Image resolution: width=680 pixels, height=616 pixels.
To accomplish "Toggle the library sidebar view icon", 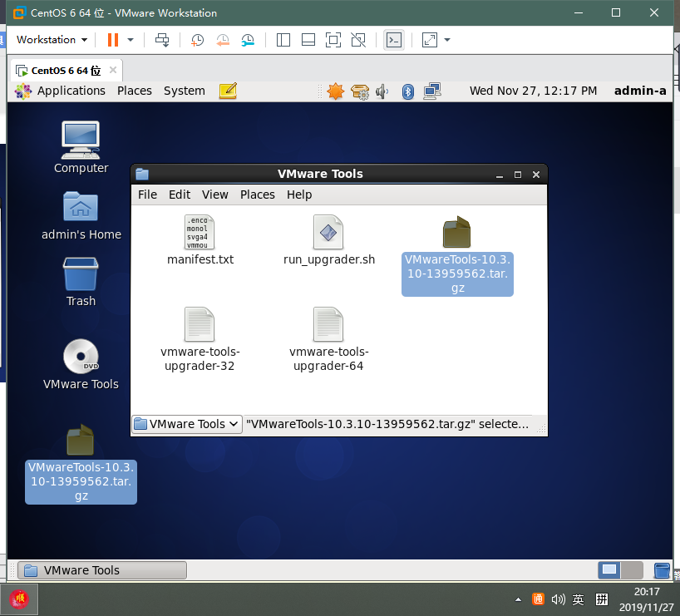I will [x=283, y=40].
